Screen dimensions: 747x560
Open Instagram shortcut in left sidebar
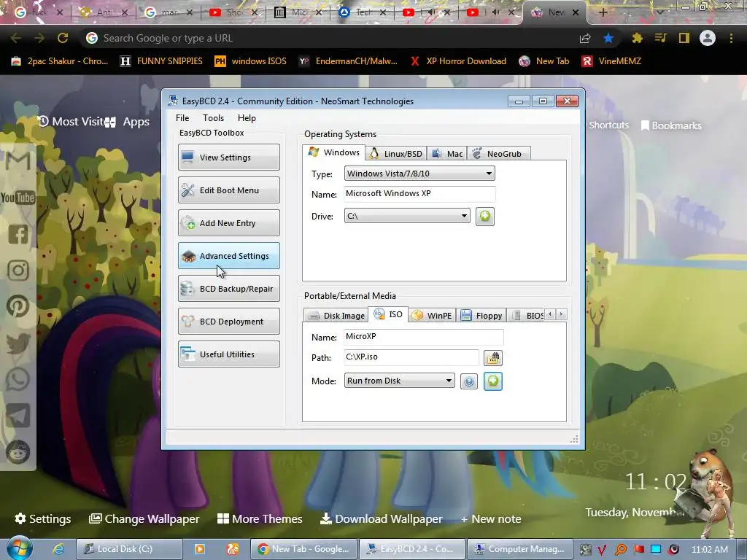tap(18, 271)
